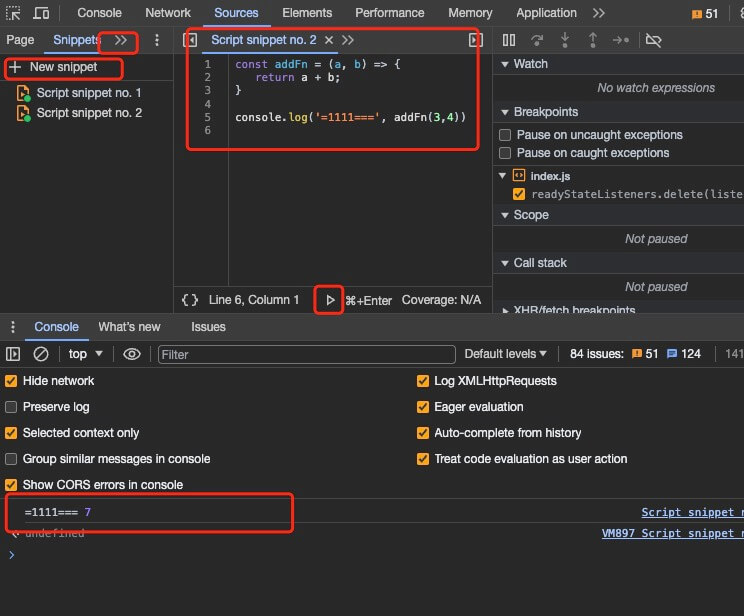Open Script snippet no. 1
Image resolution: width=744 pixels, height=616 pixels.
click(89, 93)
